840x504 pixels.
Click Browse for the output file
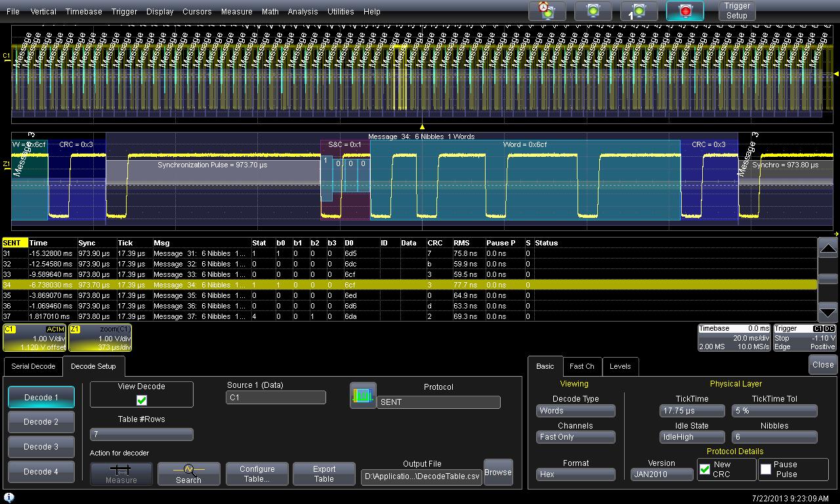[497, 472]
